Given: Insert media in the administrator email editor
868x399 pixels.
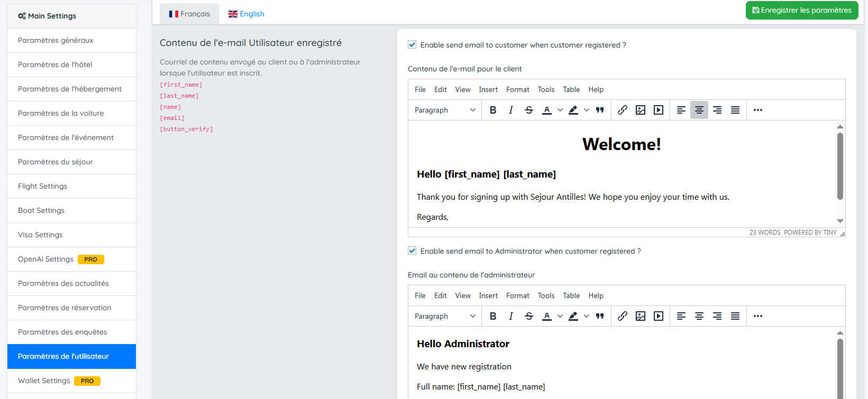Looking at the screenshot, I should click(x=659, y=316).
